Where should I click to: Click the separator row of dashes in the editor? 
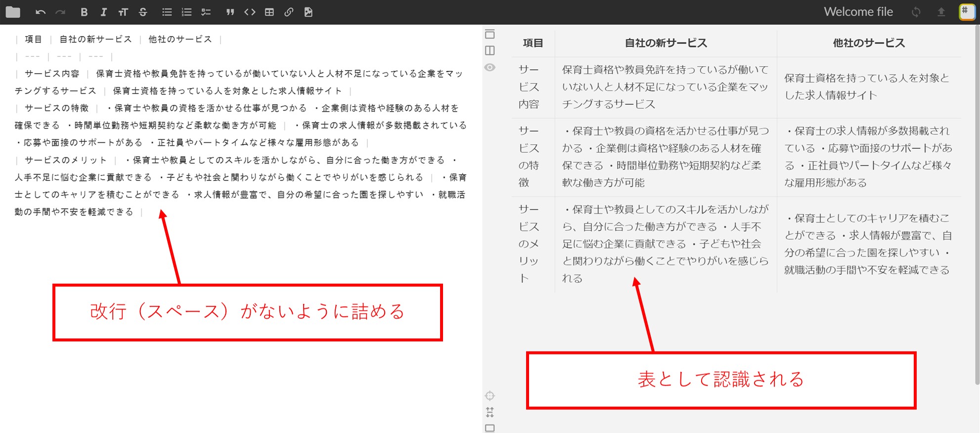[x=64, y=56]
